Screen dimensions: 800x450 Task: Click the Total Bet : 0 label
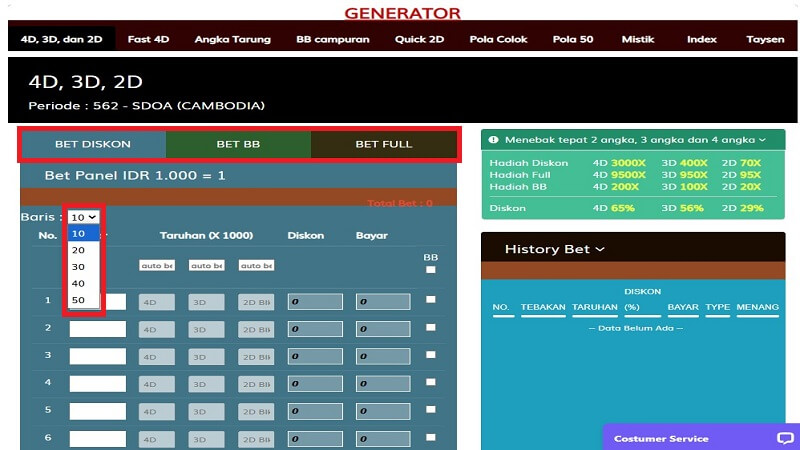pos(399,203)
